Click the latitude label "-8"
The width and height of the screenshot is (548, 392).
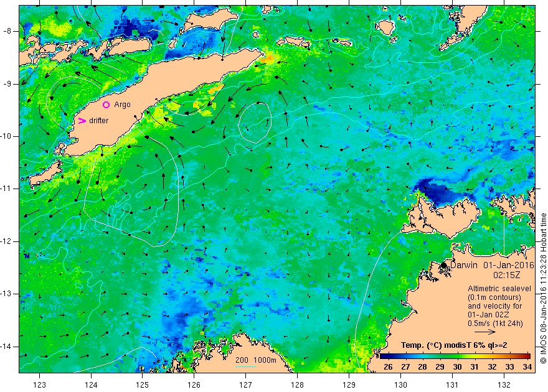(x=8, y=31)
